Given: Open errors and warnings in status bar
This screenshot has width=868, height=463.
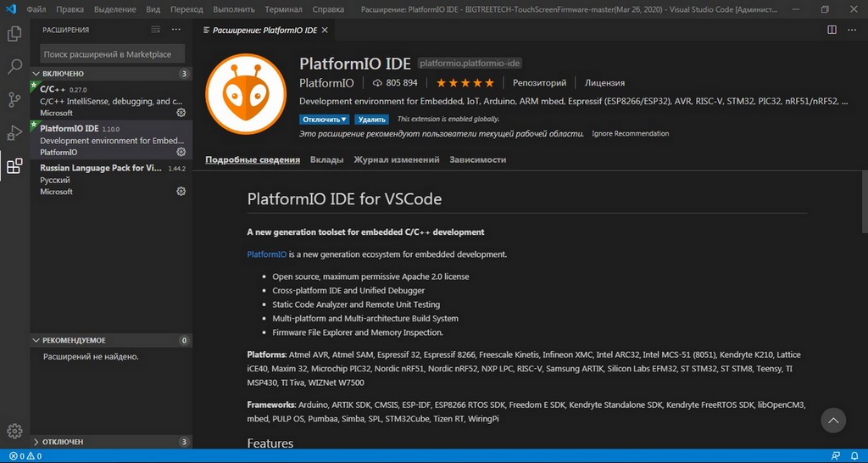Looking at the screenshot, I should (25, 456).
